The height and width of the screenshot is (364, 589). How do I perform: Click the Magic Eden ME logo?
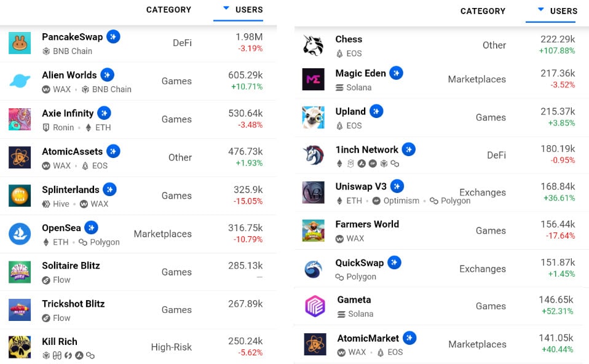click(313, 79)
